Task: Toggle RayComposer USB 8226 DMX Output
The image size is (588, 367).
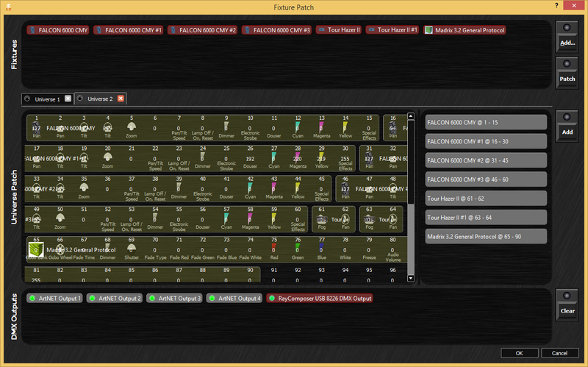Action: (x=320, y=299)
